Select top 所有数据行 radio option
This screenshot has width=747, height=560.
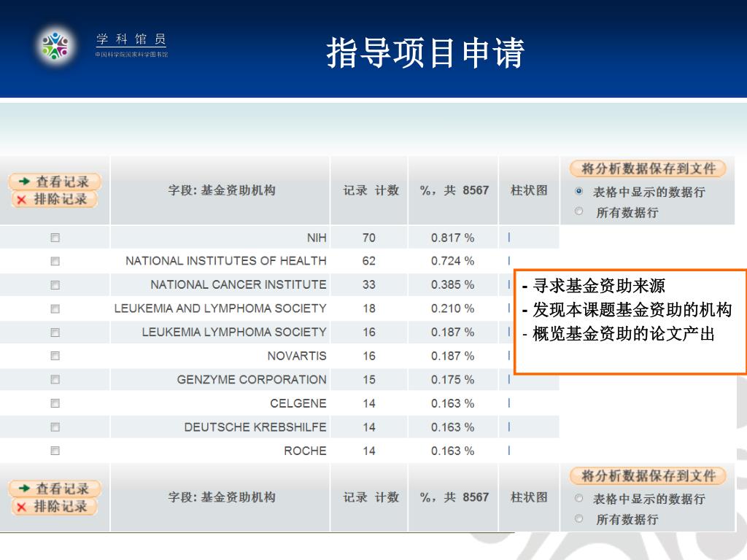pos(578,211)
